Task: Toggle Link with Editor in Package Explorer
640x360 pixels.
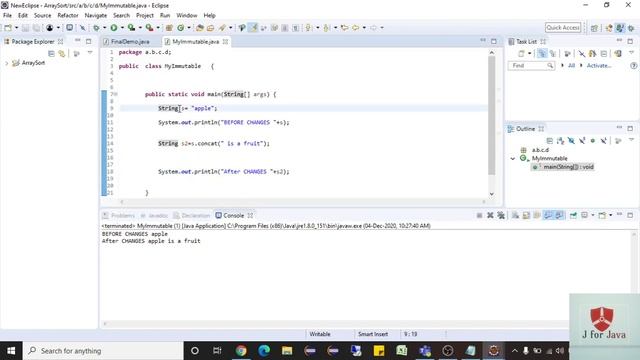Action: (x=62, y=53)
